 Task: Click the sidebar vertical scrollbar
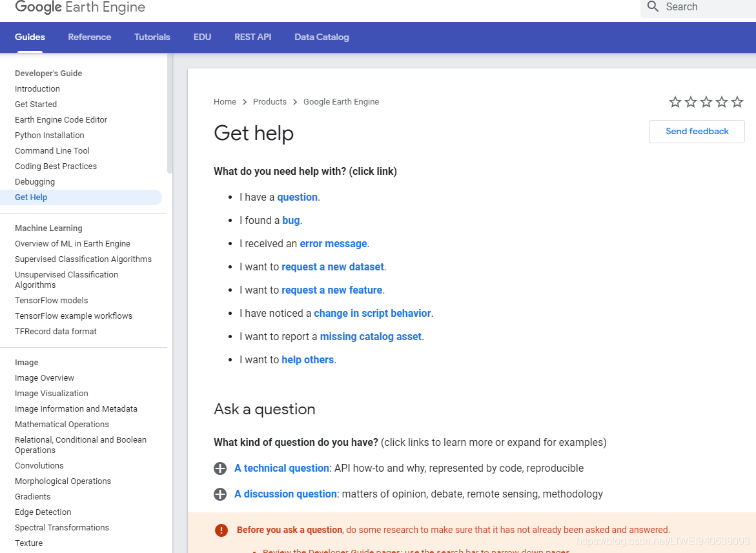point(170,114)
